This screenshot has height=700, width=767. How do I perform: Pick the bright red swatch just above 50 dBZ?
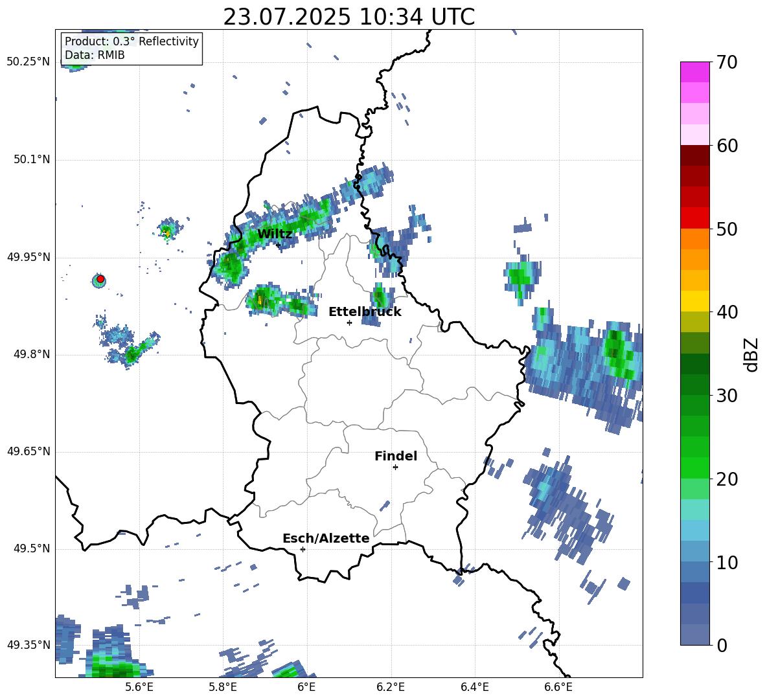point(695,218)
